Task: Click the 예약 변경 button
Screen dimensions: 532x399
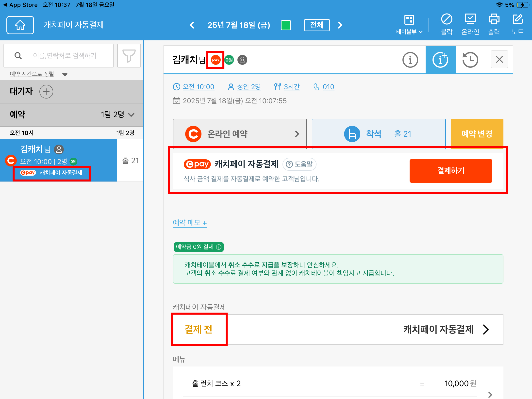Action: click(x=477, y=134)
